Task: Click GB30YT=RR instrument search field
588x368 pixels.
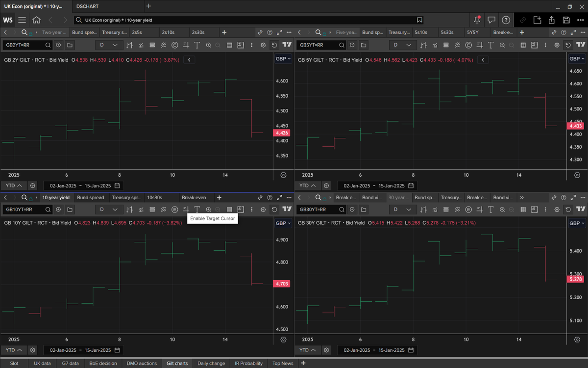Action: pyautogui.click(x=321, y=210)
